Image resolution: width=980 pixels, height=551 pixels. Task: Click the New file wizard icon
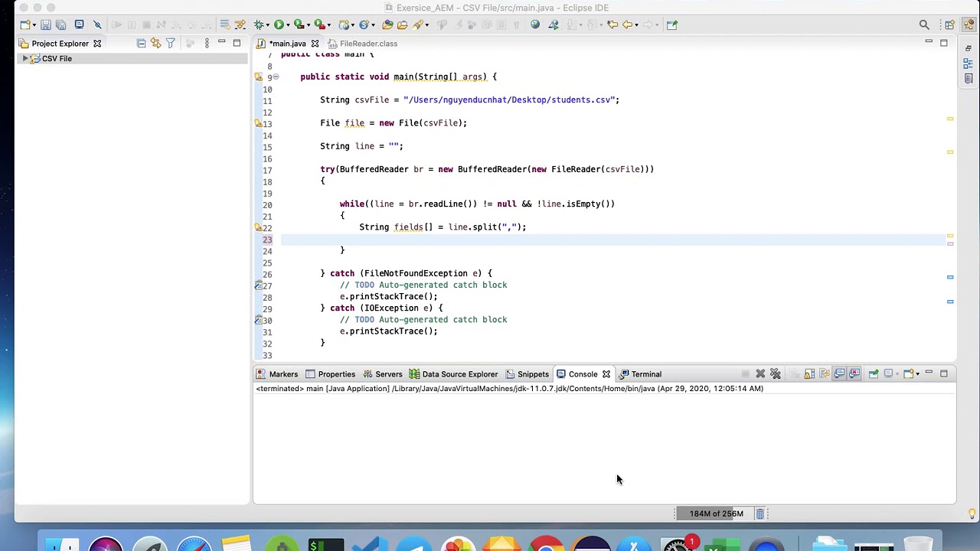[x=25, y=24]
